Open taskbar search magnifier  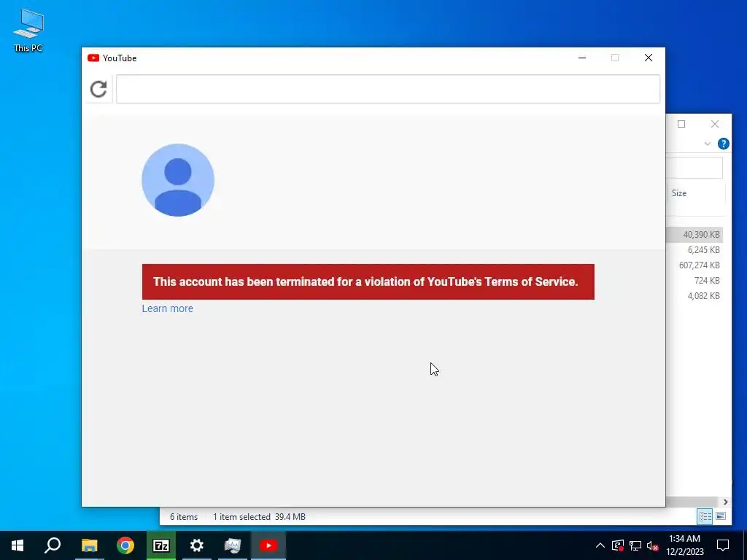click(x=53, y=545)
